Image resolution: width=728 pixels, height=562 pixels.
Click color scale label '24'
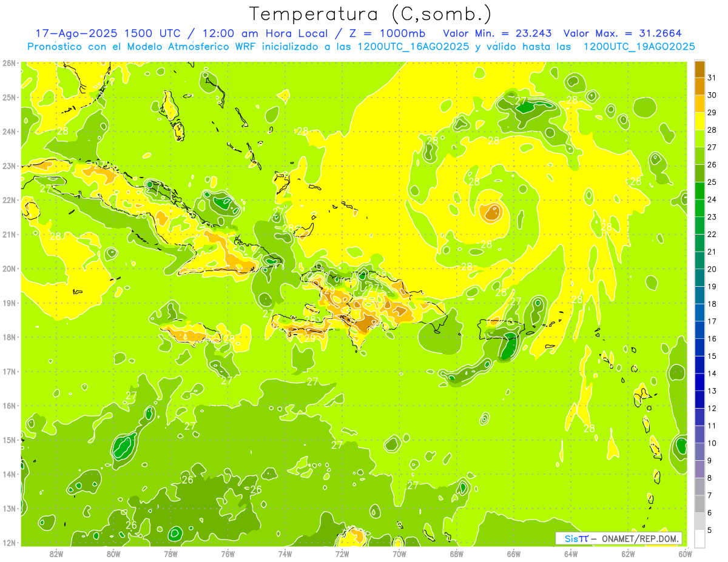point(712,199)
